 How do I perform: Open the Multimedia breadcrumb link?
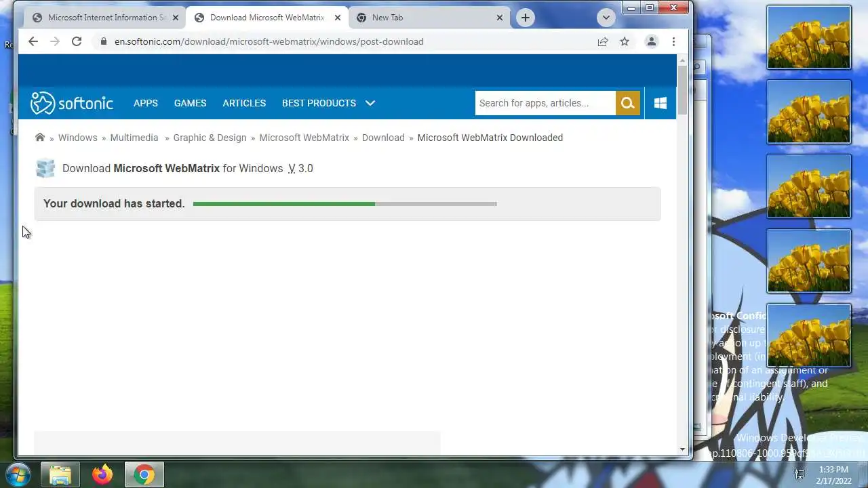coord(134,138)
